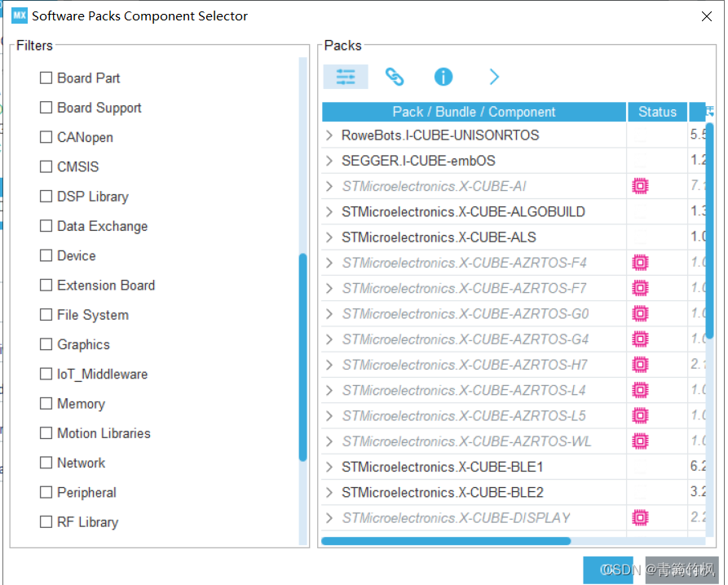Expand the X-CUBE-ALS pack
The image size is (728, 585).
(329, 237)
